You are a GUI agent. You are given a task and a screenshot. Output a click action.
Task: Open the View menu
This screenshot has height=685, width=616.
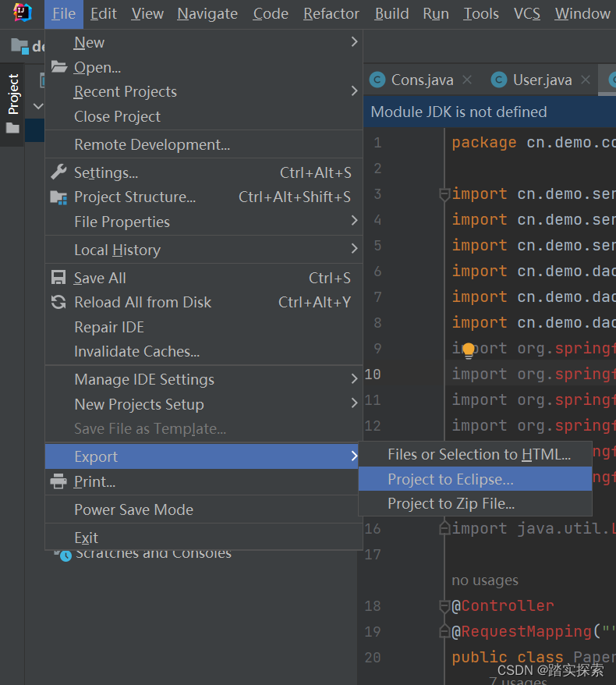147,14
